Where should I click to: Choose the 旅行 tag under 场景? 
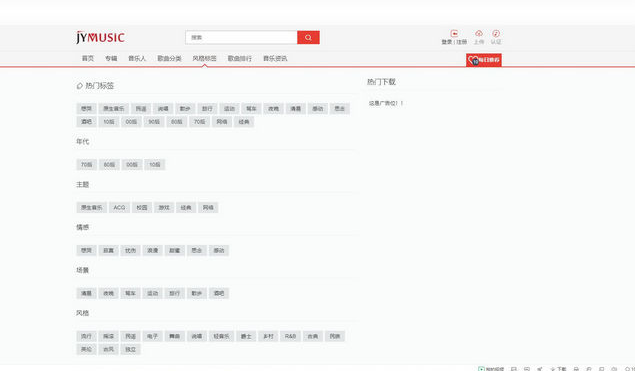[175, 293]
